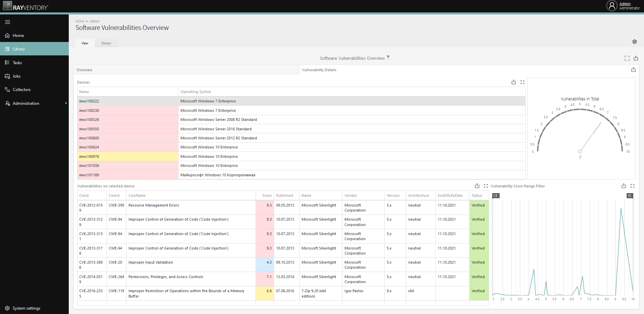644x314 pixels.
Task: Select device row mws101038
Action: (x=301, y=166)
